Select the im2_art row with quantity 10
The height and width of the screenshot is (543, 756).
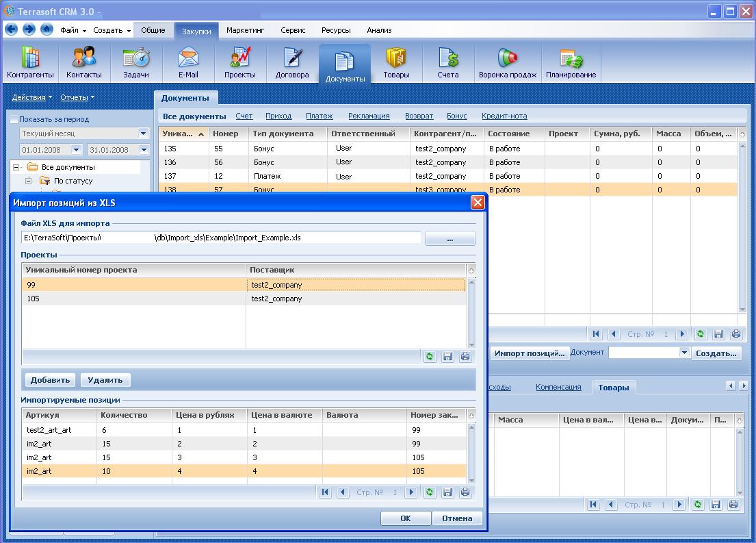(x=137, y=471)
